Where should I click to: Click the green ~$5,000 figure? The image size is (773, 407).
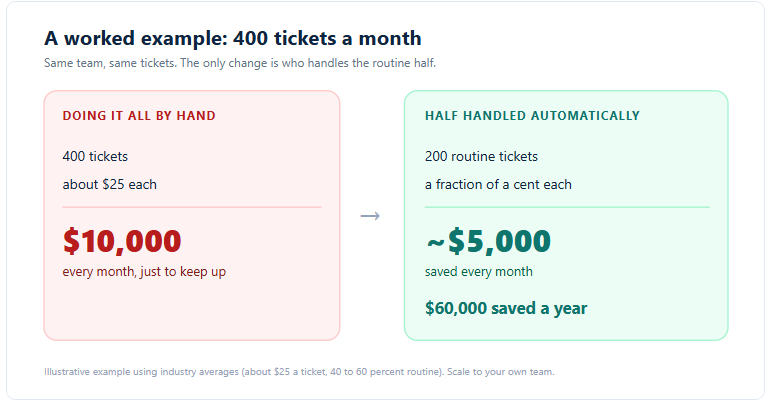click(488, 241)
